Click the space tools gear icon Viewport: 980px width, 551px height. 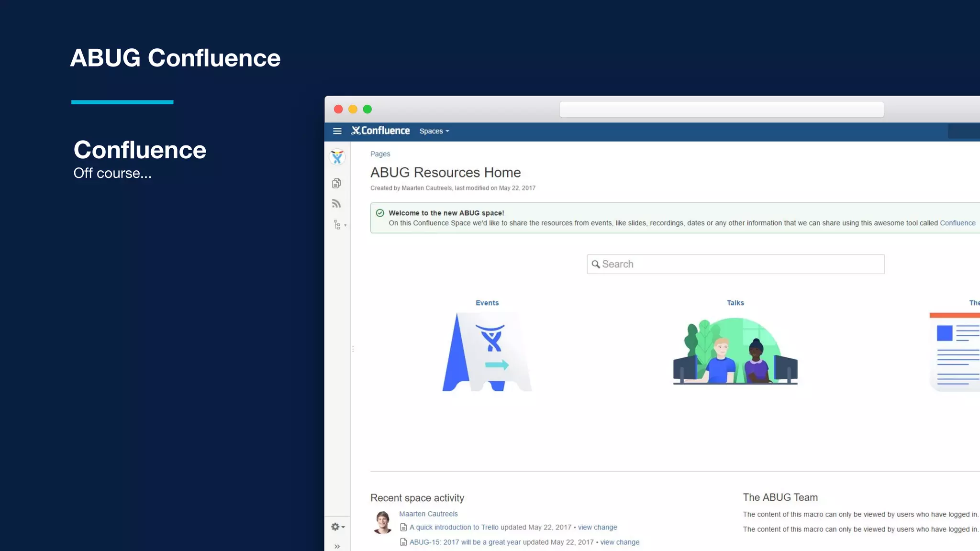335,527
